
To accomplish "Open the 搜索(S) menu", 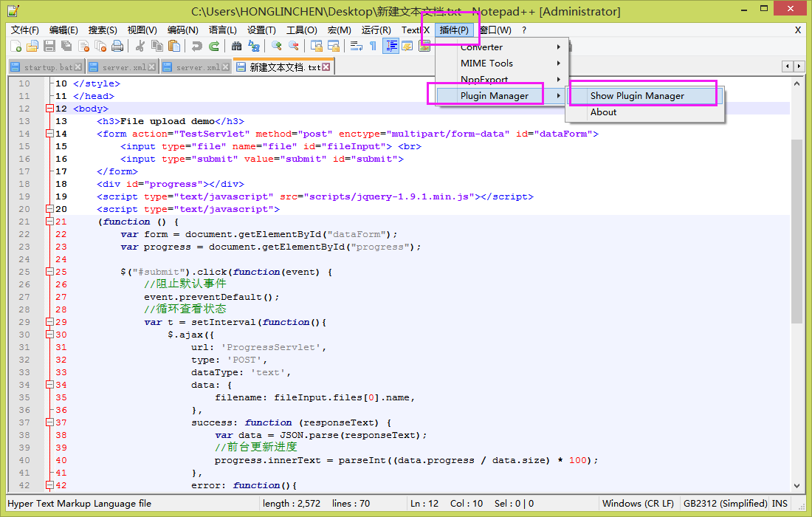I will tap(103, 30).
